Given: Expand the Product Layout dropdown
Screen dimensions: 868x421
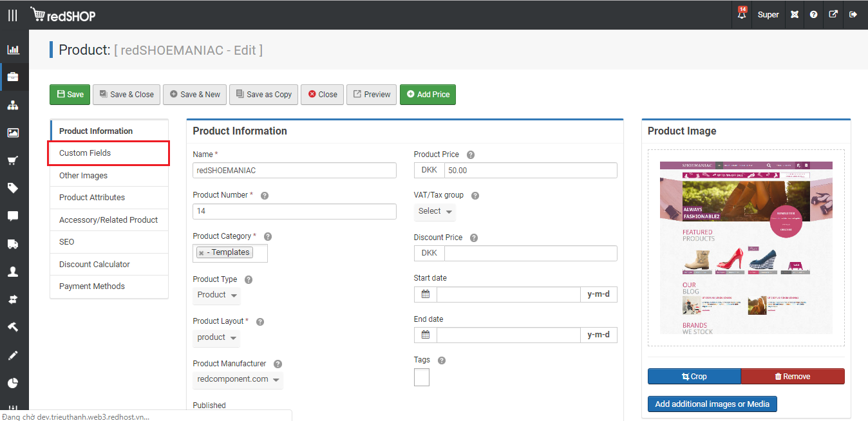Looking at the screenshot, I should (217, 337).
